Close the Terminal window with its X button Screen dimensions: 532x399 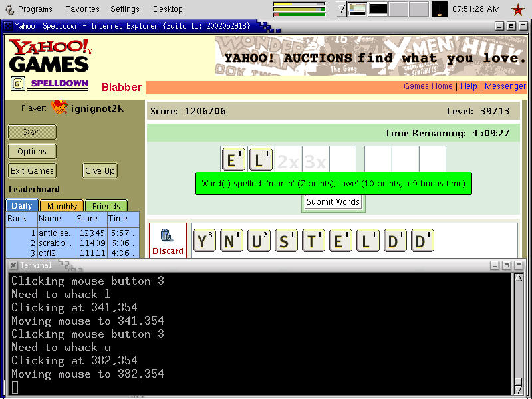point(13,265)
